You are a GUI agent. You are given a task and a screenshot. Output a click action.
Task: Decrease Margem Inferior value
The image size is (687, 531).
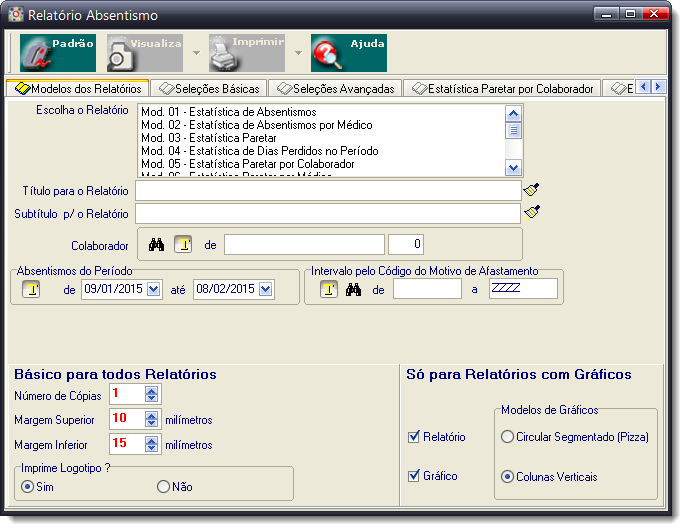click(152, 448)
